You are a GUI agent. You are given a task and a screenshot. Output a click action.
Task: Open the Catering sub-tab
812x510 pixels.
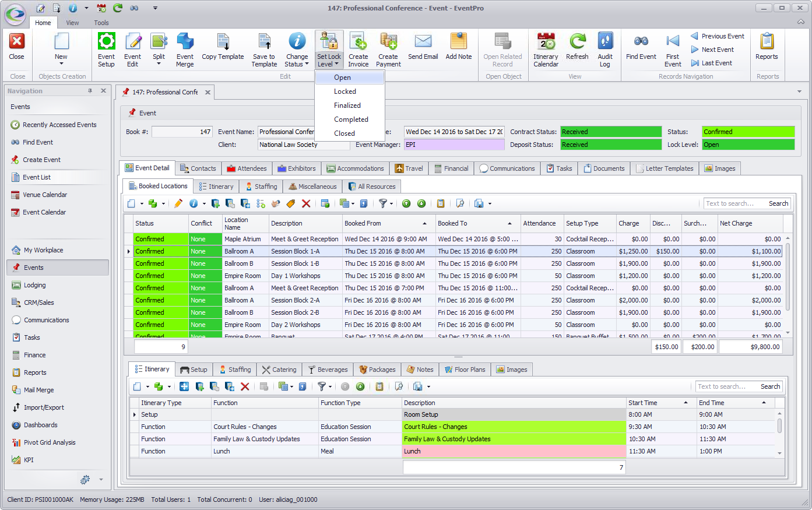279,370
